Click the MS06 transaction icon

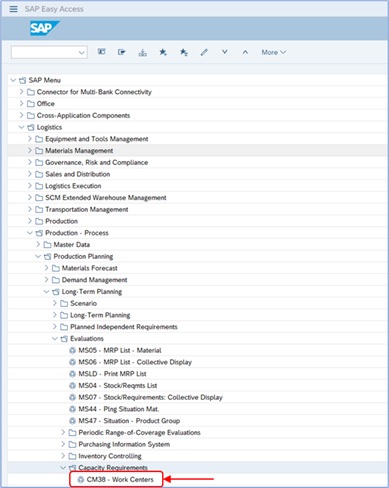72,362
